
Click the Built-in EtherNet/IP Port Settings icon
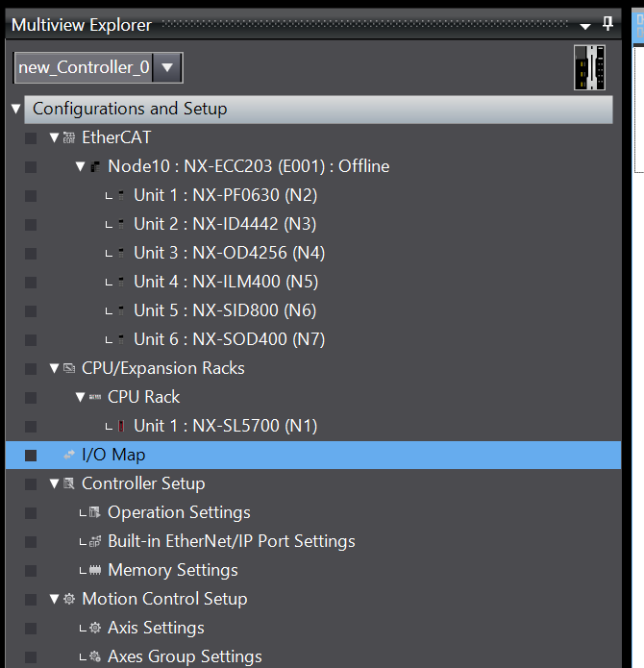click(95, 541)
